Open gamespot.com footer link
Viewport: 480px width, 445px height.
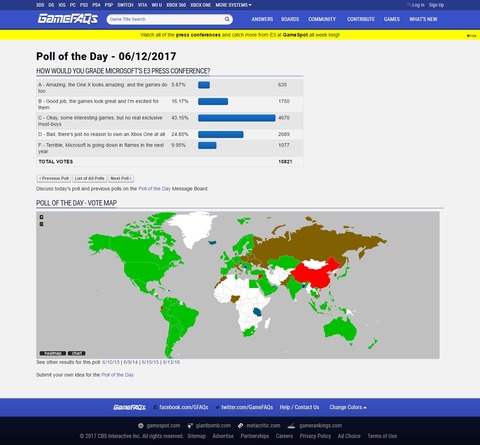[159, 426]
